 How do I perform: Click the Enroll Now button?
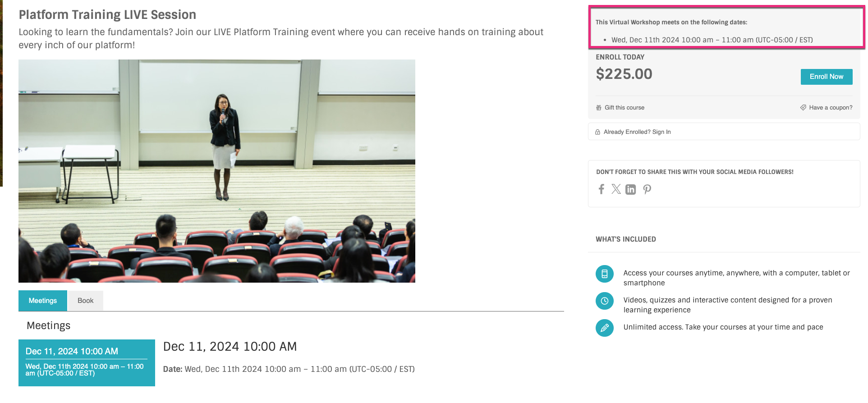tap(826, 77)
